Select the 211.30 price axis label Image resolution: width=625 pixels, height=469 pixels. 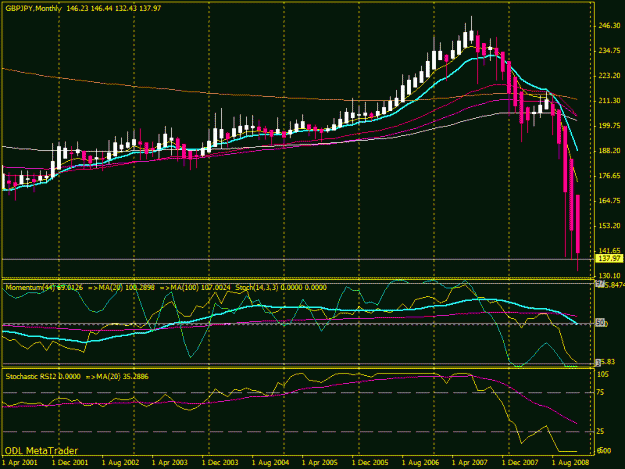tap(609, 101)
